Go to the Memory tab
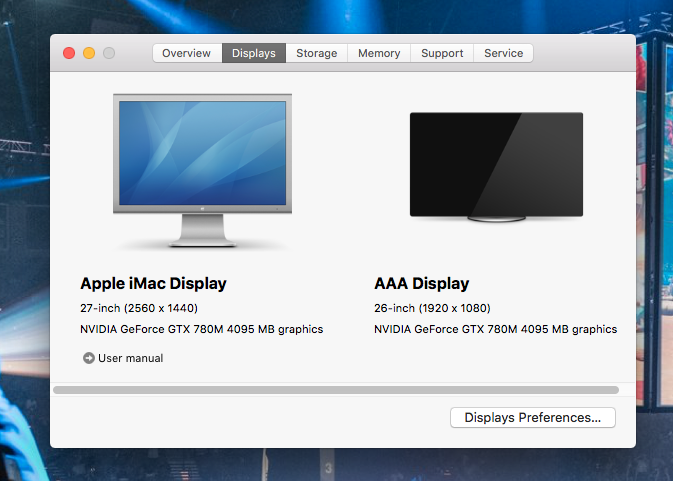This screenshot has height=481, width=673. pos(379,53)
